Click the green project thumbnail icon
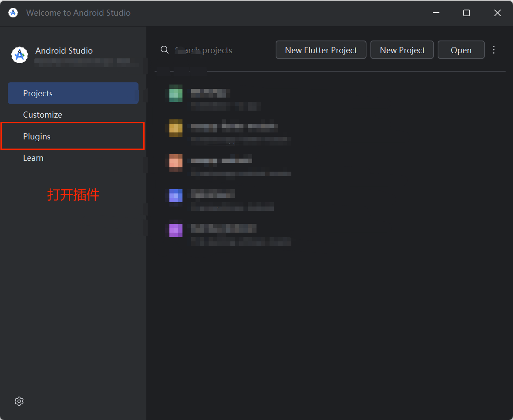This screenshot has width=513, height=420. coord(175,94)
